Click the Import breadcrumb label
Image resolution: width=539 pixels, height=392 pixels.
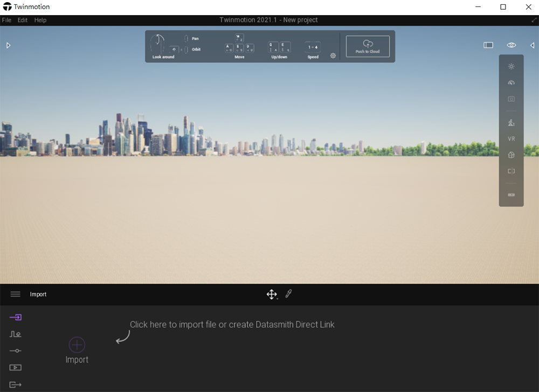pos(38,294)
